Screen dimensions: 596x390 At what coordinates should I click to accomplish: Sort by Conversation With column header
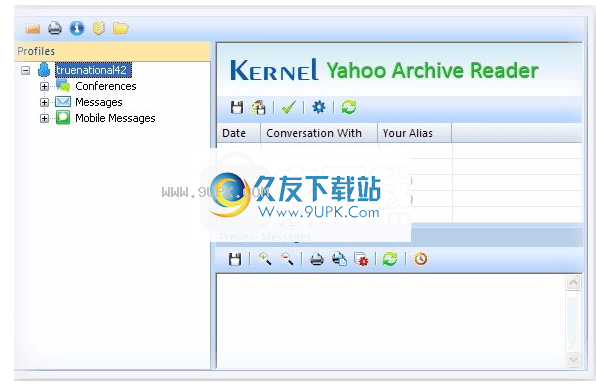pos(319,133)
